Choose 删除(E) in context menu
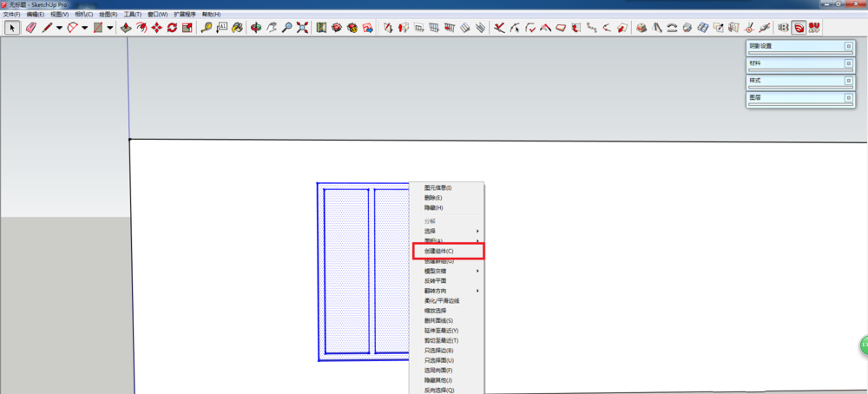Viewport: 868px width, 394px height. click(x=447, y=198)
